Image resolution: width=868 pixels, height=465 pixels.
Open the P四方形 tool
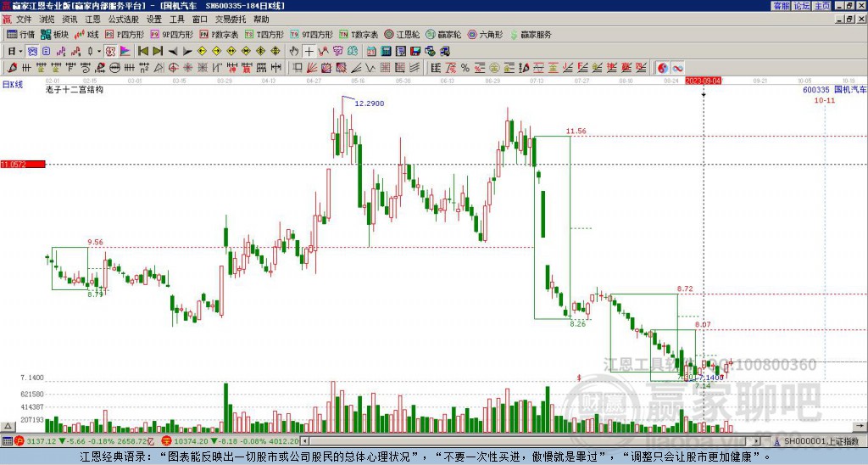(x=125, y=34)
